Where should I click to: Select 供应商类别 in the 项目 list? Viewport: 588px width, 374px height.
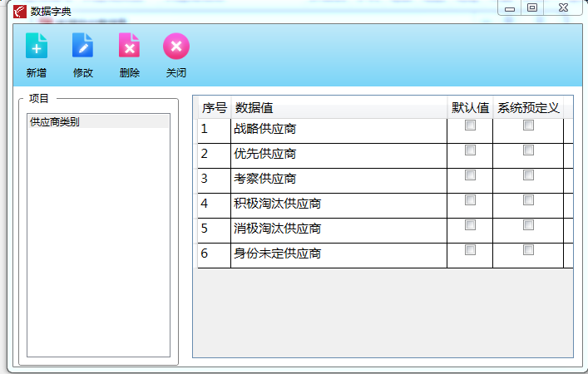coord(98,122)
